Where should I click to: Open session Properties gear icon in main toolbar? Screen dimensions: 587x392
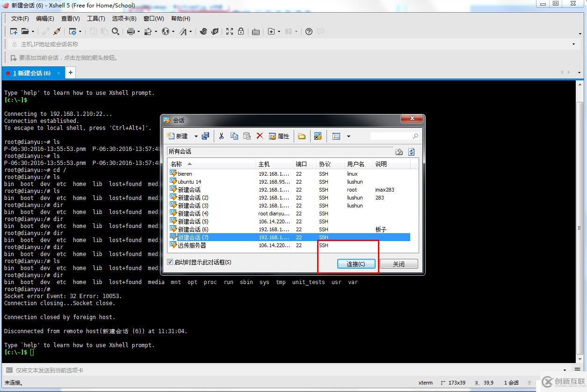click(x=72, y=31)
